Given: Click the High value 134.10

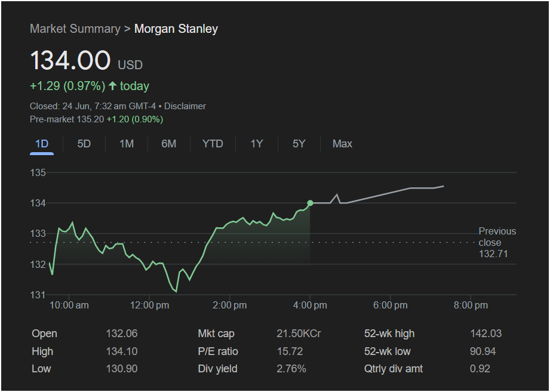Looking at the screenshot, I should [x=122, y=351].
